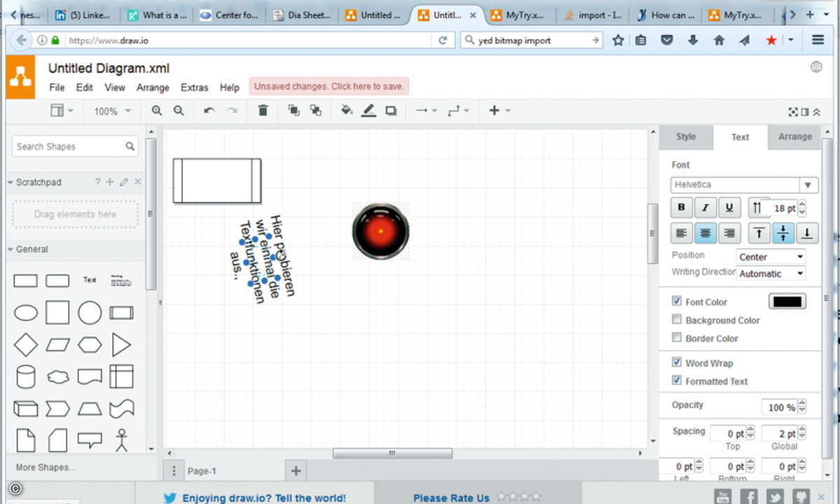Bring selection to front icon

[x=293, y=111]
